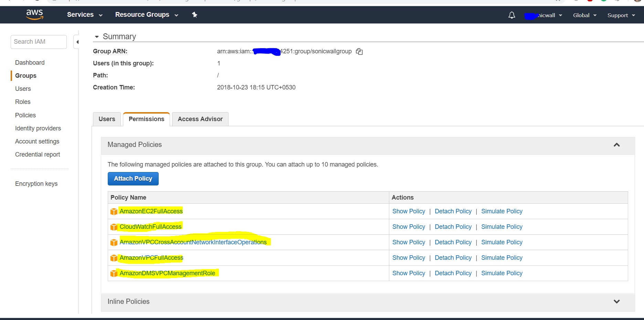644x320 pixels.
Task: Expand the Inline Policies section
Action: [x=616, y=302]
